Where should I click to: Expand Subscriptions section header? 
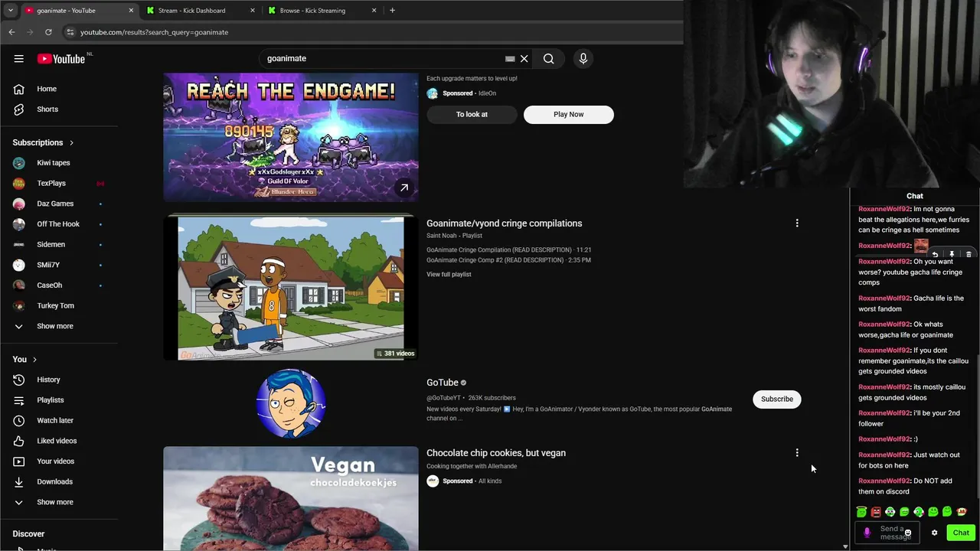coord(44,142)
